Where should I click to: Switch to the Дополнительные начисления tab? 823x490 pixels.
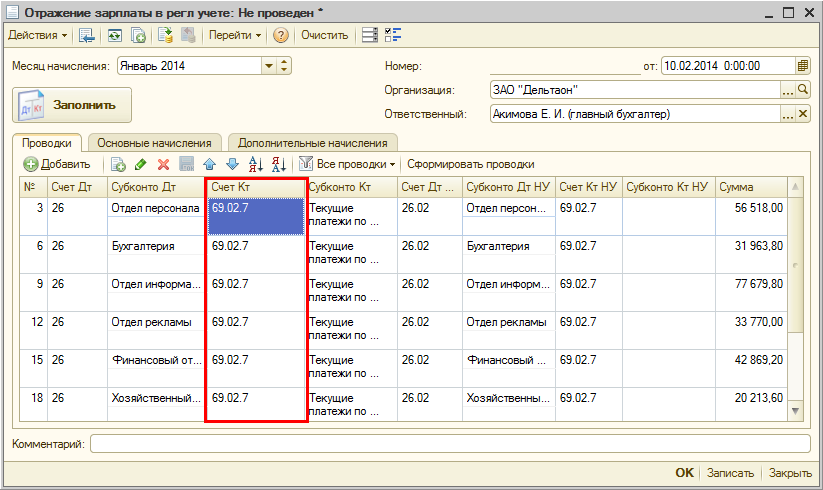coord(312,143)
